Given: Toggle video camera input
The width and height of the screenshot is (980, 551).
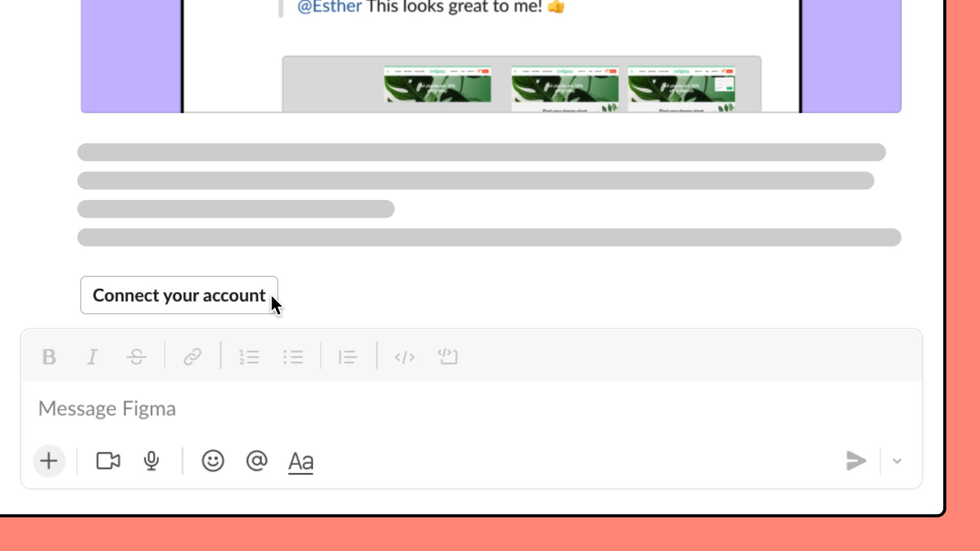Looking at the screenshot, I should pyautogui.click(x=108, y=461).
